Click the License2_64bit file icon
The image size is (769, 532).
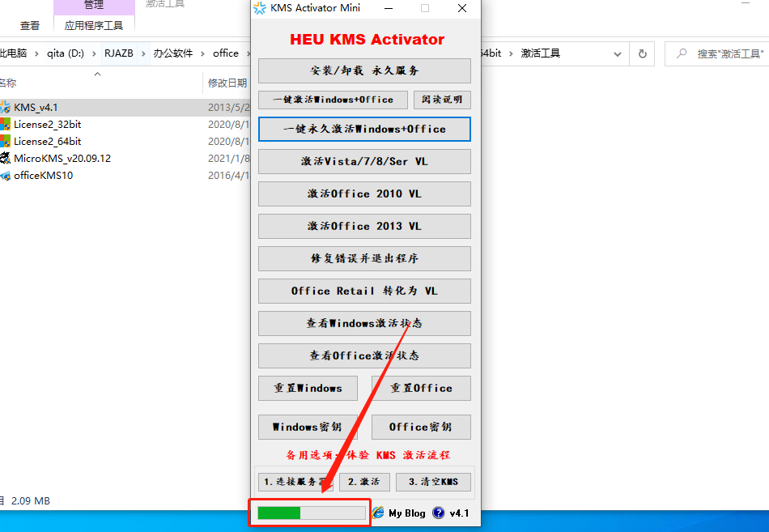tap(5, 142)
